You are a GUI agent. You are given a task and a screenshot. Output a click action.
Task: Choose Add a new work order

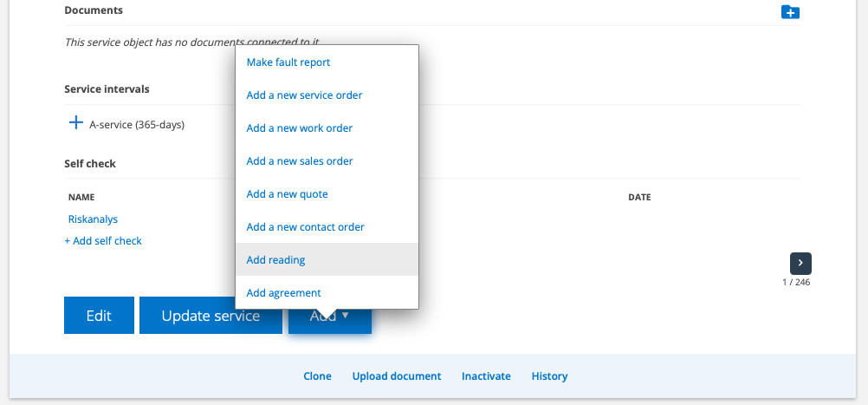[299, 128]
